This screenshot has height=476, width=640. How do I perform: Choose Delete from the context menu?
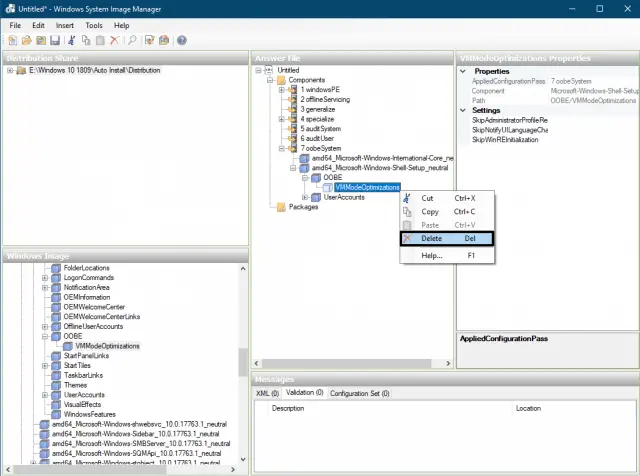click(431, 238)
